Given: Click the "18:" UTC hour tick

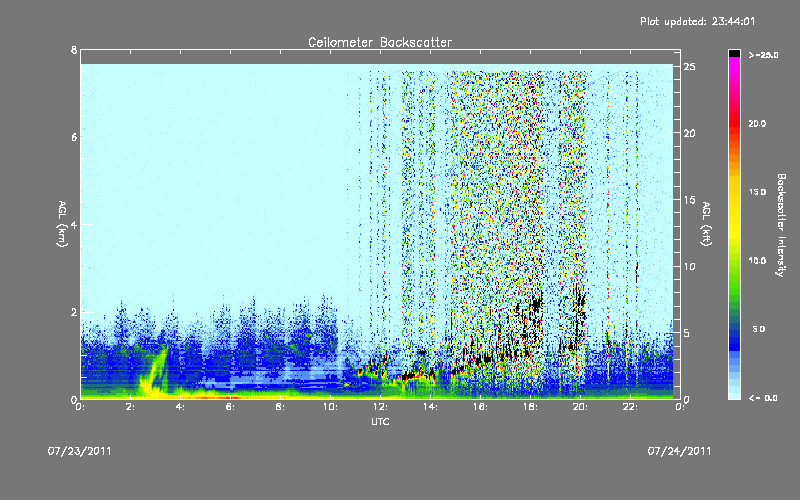Looking at the screenshot, I should (x=530, y=407).
